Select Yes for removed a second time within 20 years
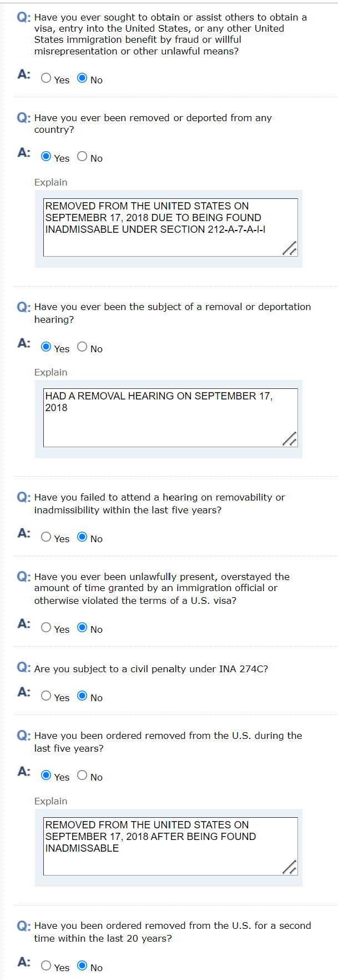338x980 pixels. tap(46, 966)
